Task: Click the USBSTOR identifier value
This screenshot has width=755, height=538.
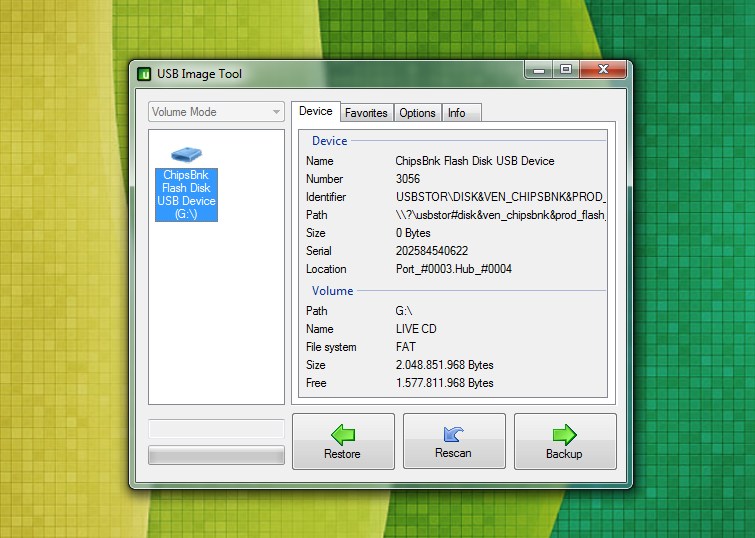Action: click(x=501, y=197)
